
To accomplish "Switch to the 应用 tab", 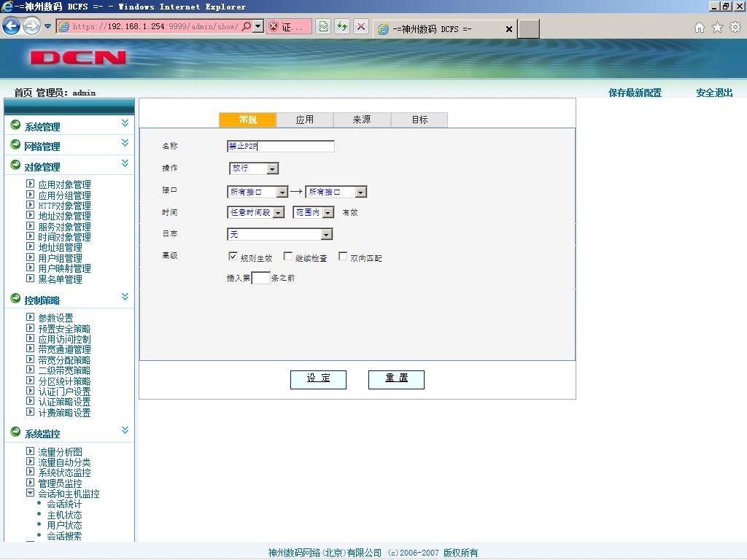I will (305, 120).
